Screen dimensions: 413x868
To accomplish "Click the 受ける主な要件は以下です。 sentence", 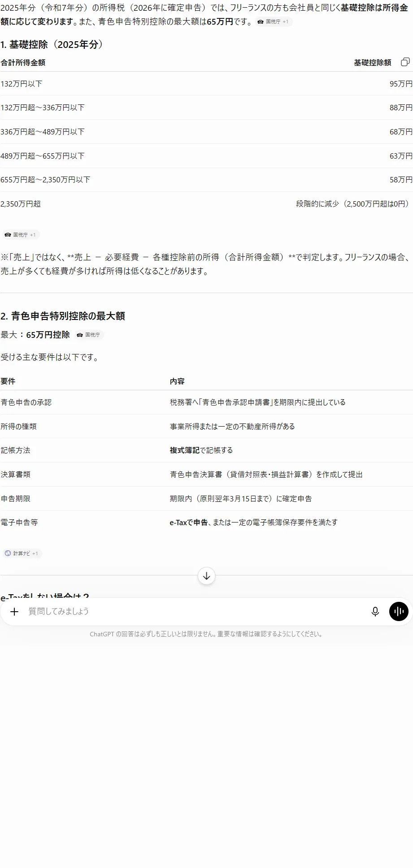I will pyautogui.click(x=50, y=357).
